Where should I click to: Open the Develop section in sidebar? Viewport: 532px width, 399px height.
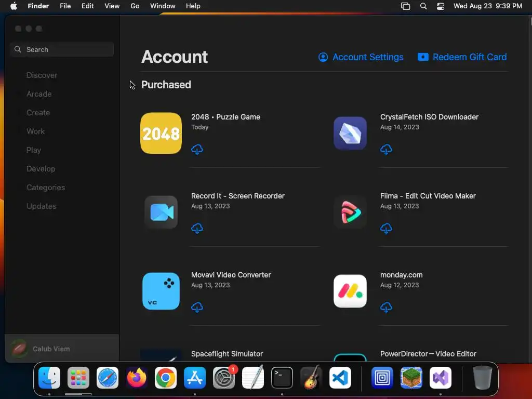[x=41, y=169]
